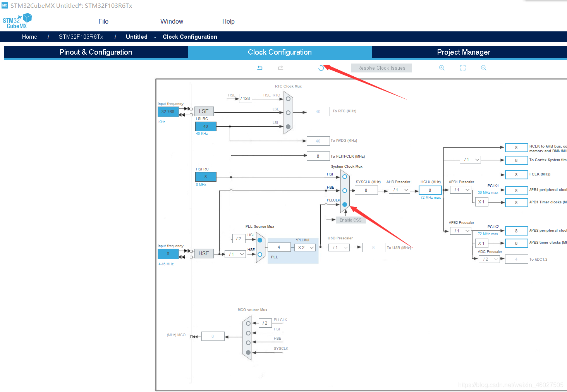This screenshot has width=567, height=392.
Task: Switch to Clock Configuration tab
Action: (x=280, y=52)
